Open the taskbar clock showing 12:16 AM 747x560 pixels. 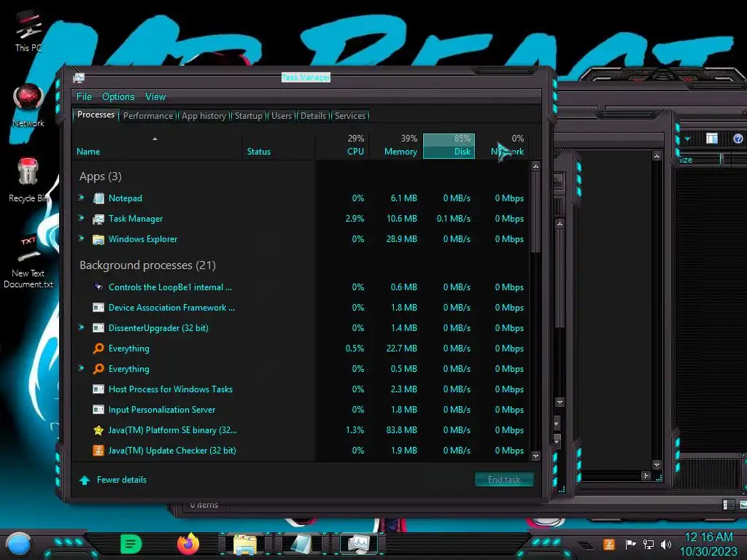pos(708,544)
